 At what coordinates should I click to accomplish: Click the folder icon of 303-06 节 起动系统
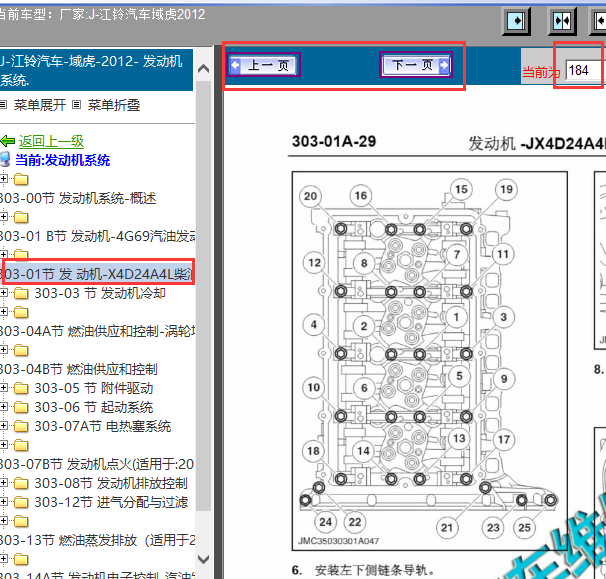click(21, 407)
